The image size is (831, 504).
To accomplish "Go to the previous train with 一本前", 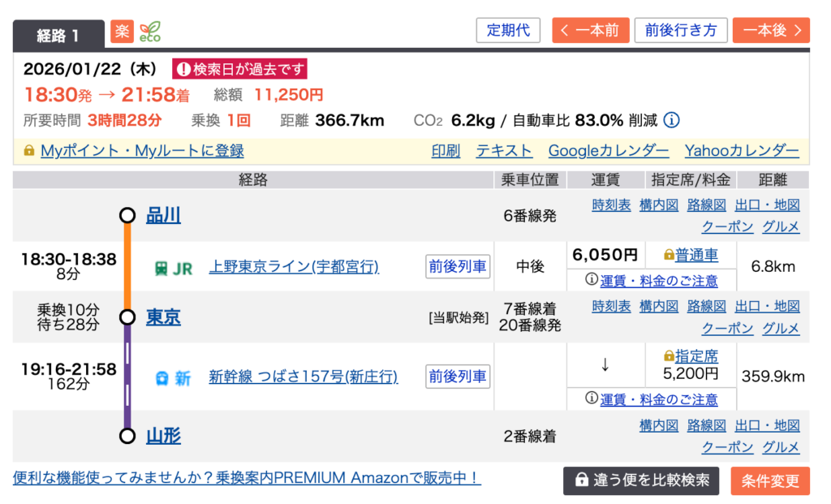I will [x=589, y=31].
